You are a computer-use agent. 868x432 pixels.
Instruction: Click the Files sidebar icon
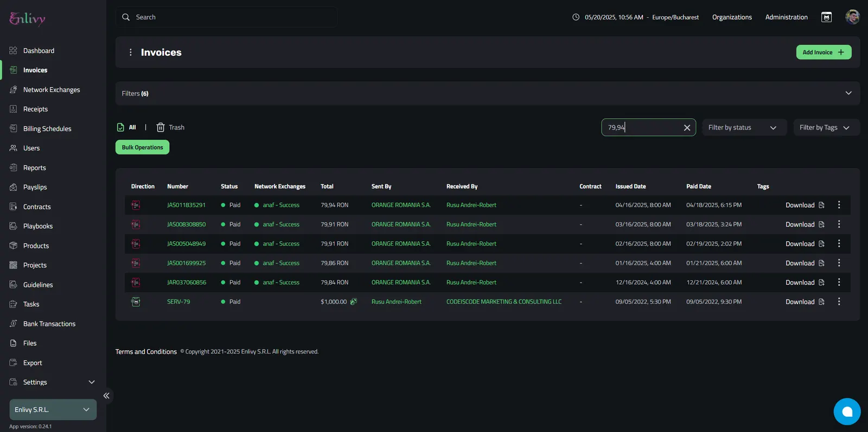14,343
